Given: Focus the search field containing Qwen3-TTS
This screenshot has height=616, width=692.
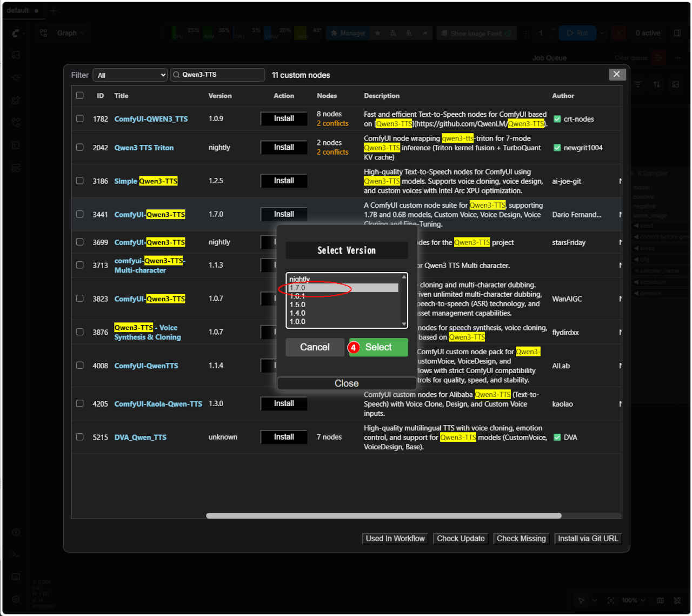Looking at the screenshot, I should coord(217,75).
